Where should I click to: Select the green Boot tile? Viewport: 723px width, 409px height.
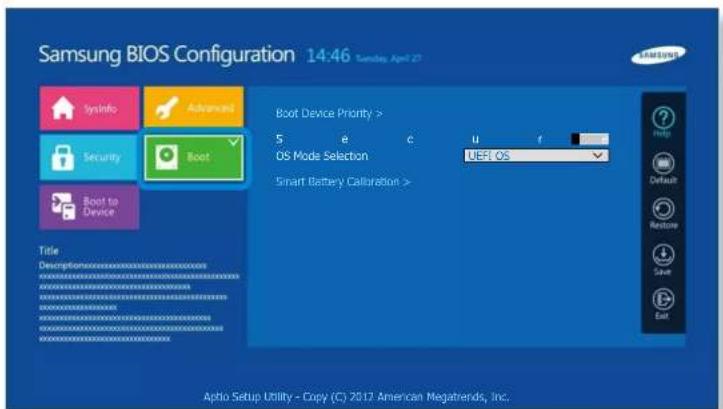[x=194, y=158]
